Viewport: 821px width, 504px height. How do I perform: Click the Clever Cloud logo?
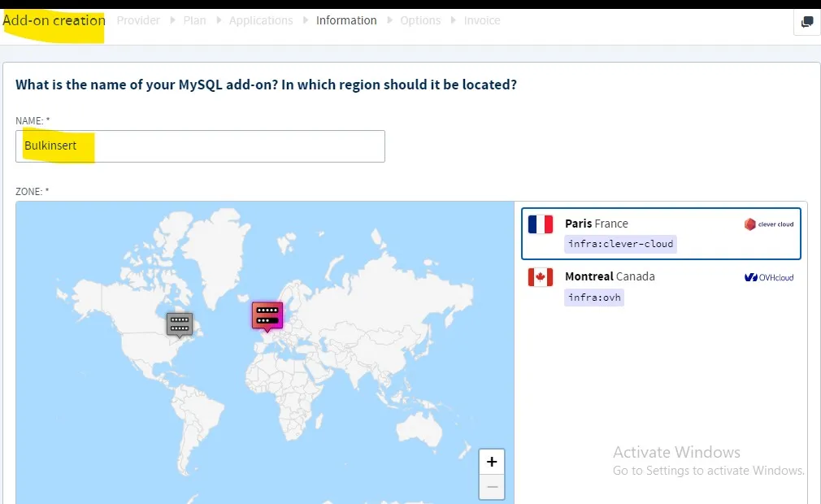[x=769, y=224]
